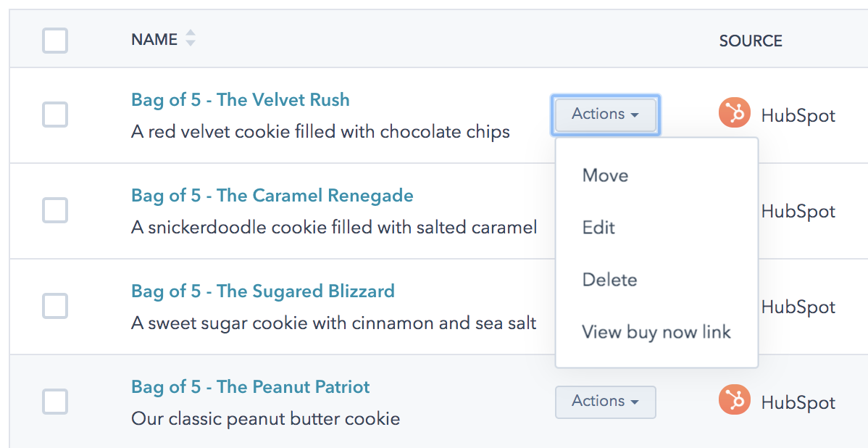Click View buy now link option
868x448 pixels.
(x=656, y=332)
